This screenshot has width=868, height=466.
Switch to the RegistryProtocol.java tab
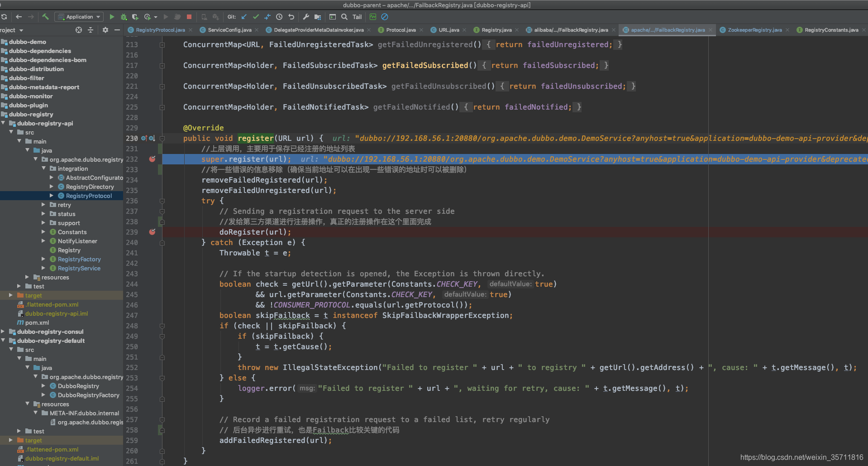coord(160,30)
